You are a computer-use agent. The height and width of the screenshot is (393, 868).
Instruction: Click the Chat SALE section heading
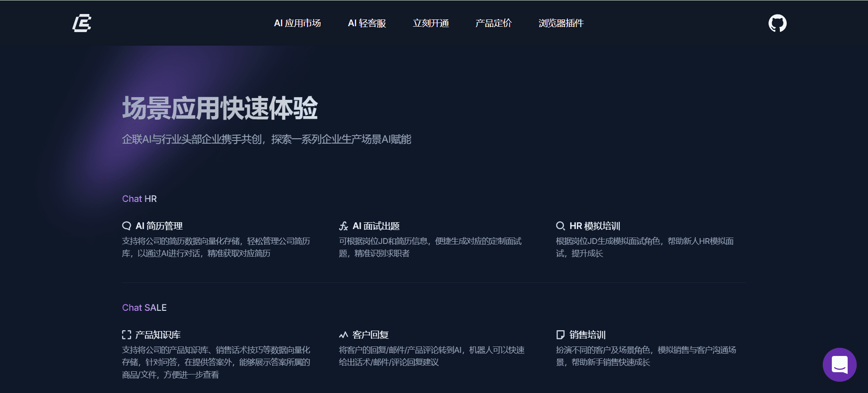pos(144,308)
